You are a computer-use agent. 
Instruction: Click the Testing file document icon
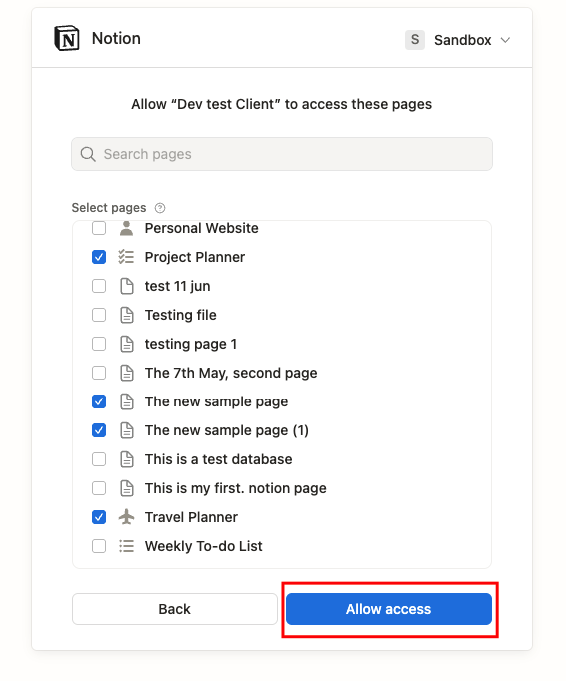pyautogui.click(x=126, y=315)
